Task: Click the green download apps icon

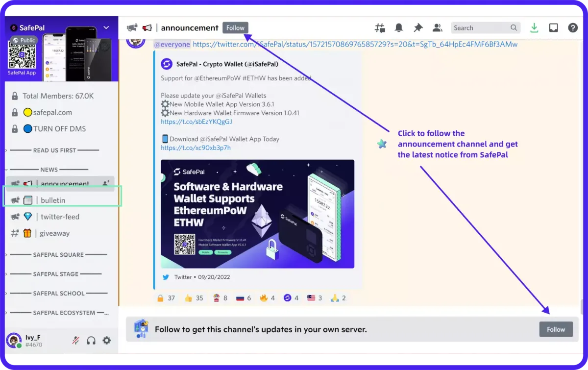Action: click(x=534, y=28)
